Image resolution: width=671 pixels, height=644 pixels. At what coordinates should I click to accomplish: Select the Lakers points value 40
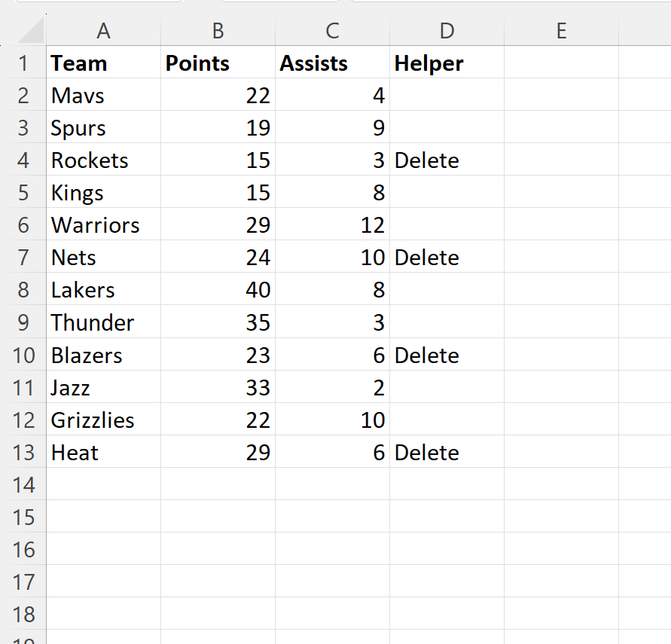[x=218, y=290]
